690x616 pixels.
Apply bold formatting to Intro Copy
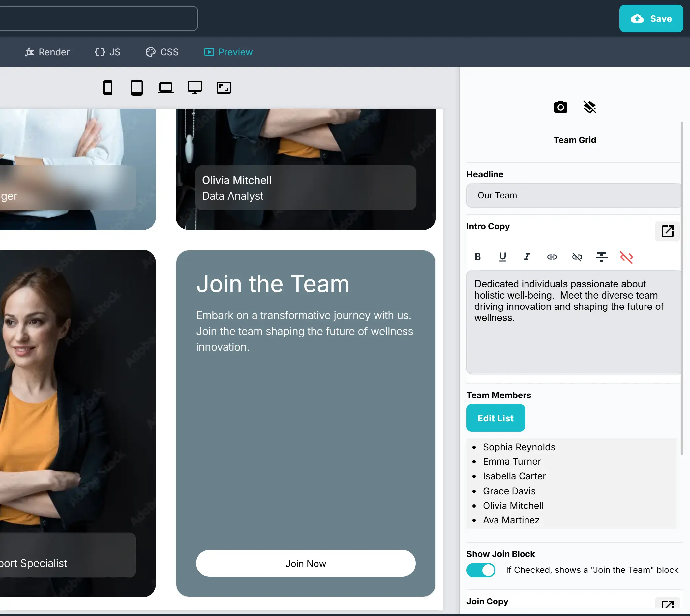coord(478,256)
